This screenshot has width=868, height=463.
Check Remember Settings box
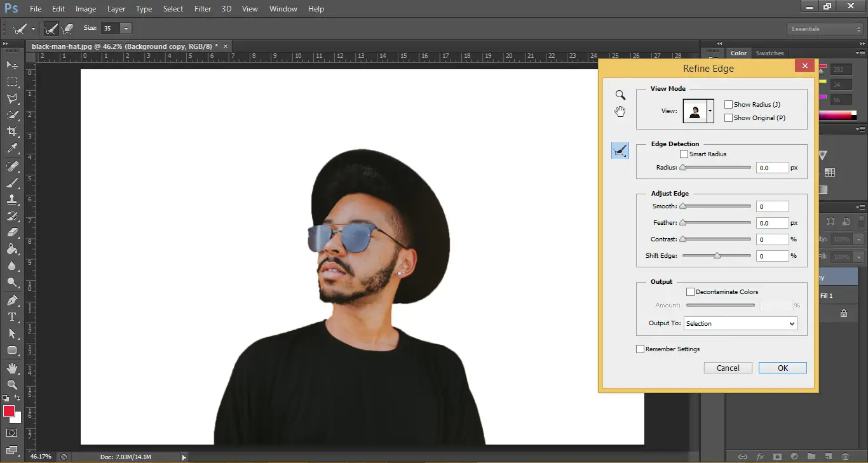(641, 349)
